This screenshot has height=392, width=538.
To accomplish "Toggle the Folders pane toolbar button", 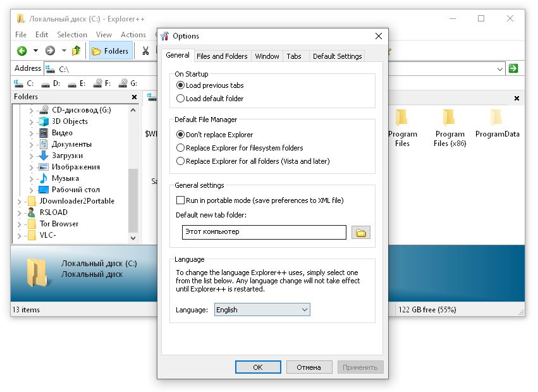I will point(111,51).
